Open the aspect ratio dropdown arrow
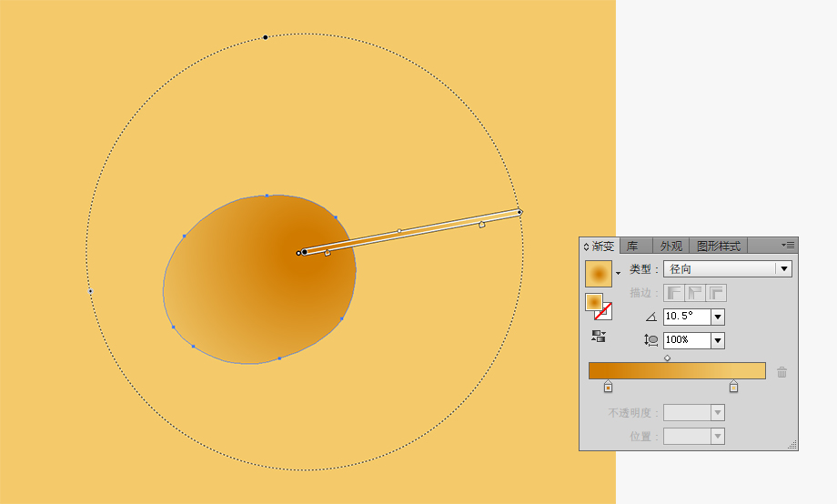Image resolution: width=837 pixels, height=504 pixels. [x=718, y=340]
